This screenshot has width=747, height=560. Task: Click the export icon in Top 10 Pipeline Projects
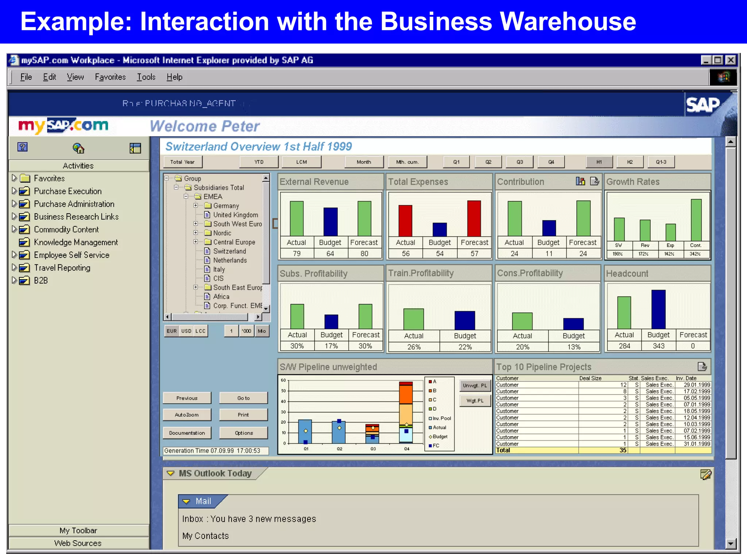702,366
